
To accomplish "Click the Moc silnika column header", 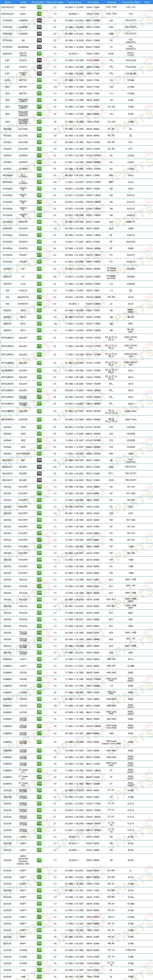I will point(93,2).
